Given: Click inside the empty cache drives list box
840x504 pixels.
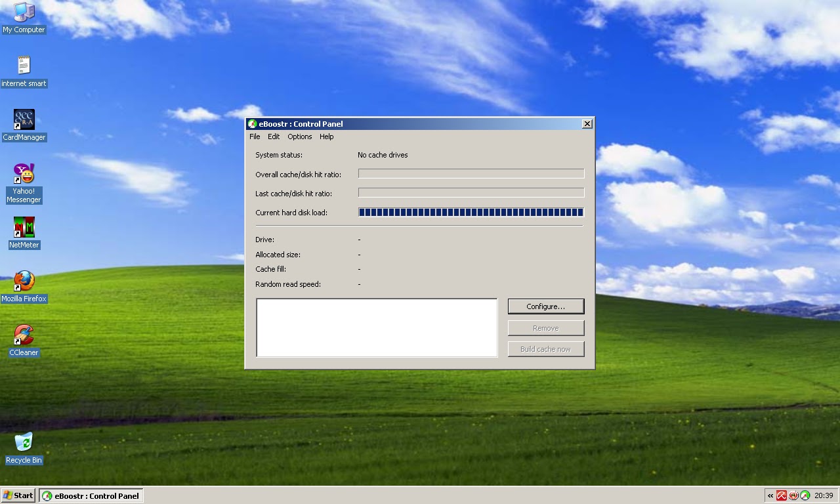Looking at the screenshot, I should coord(377,327).
